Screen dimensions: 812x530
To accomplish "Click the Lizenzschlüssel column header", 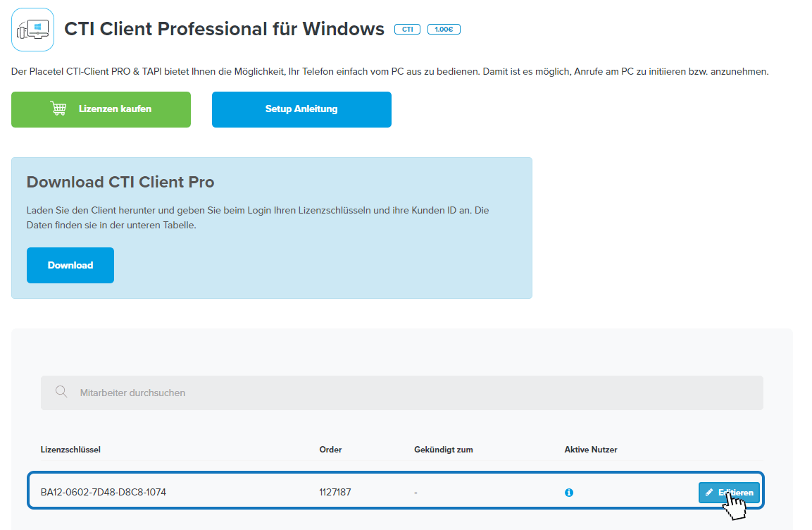I will [70, 450].
